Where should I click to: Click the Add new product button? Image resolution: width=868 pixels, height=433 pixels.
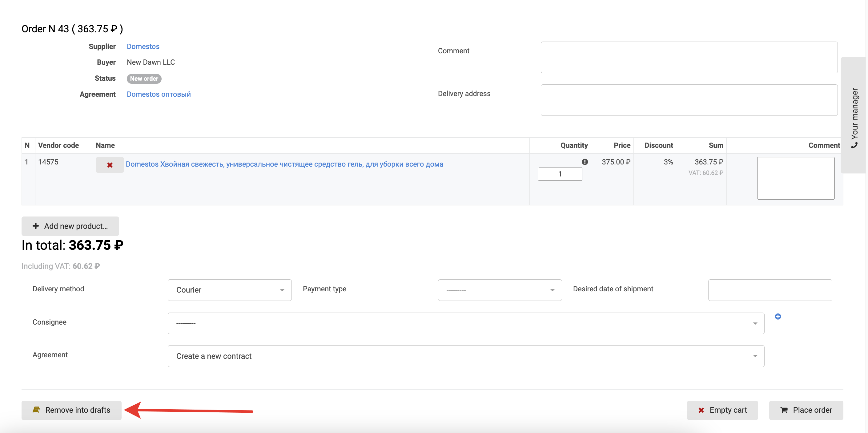pos(70,226)
